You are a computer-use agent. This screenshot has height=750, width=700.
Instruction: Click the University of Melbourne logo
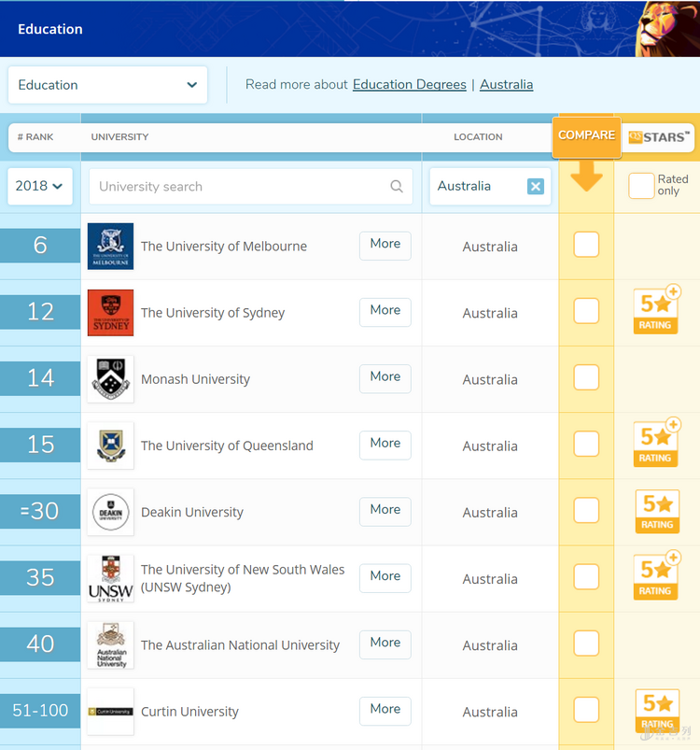[x=110, y=247]
